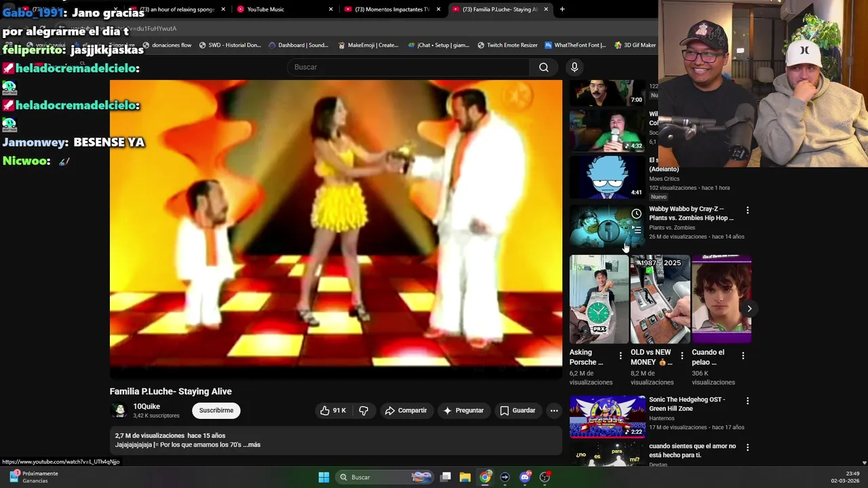
Task: Close the Familia P.Luche tab
Action: (x=546, y=9)
